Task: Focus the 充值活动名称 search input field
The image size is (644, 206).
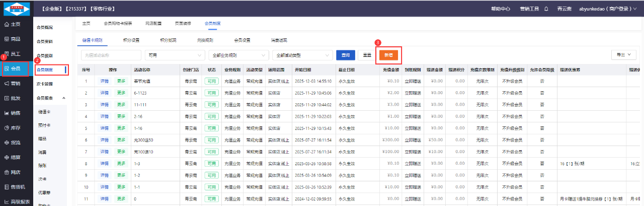Action: pyautogui.click(x=110, y=55)
